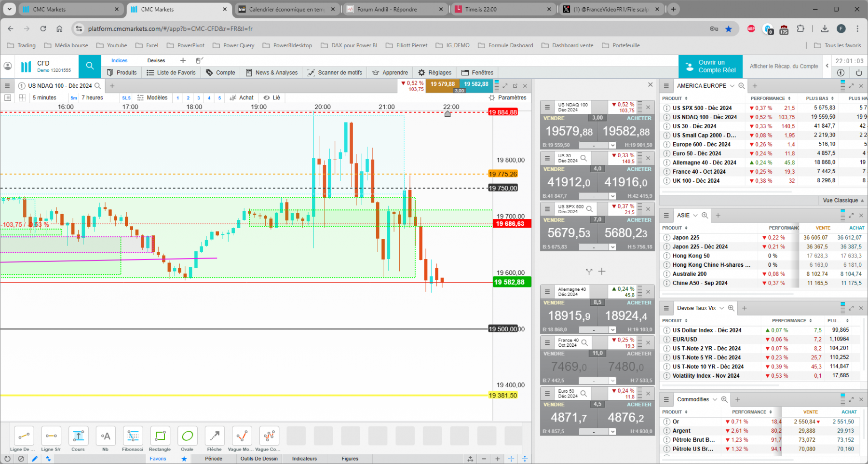Toggle the 5m timeframe shortcut
The height and width of the screenshot is (464, 868).
(x=74, y=98)
